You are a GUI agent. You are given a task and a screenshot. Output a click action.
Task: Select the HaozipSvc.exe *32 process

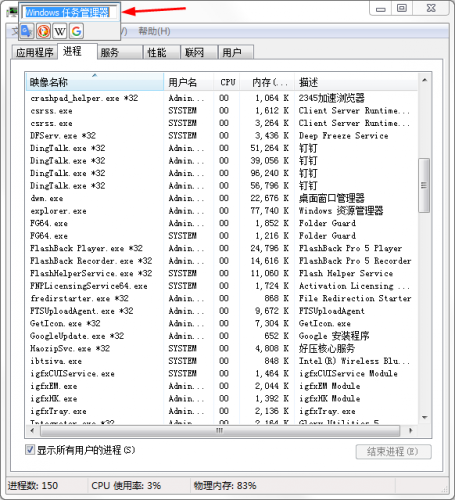[222, 349]
